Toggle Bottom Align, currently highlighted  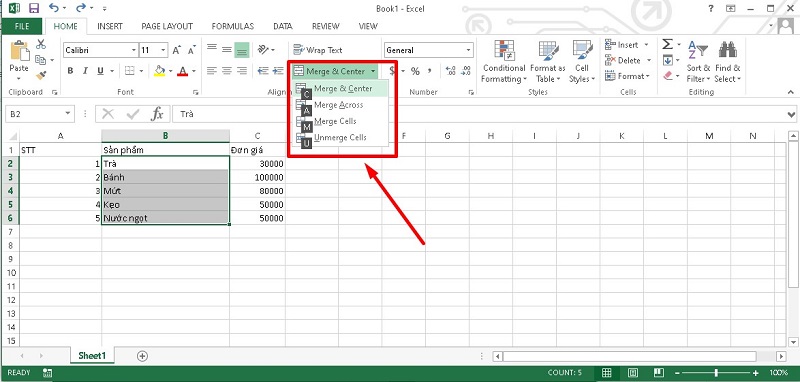coord(242,50)
